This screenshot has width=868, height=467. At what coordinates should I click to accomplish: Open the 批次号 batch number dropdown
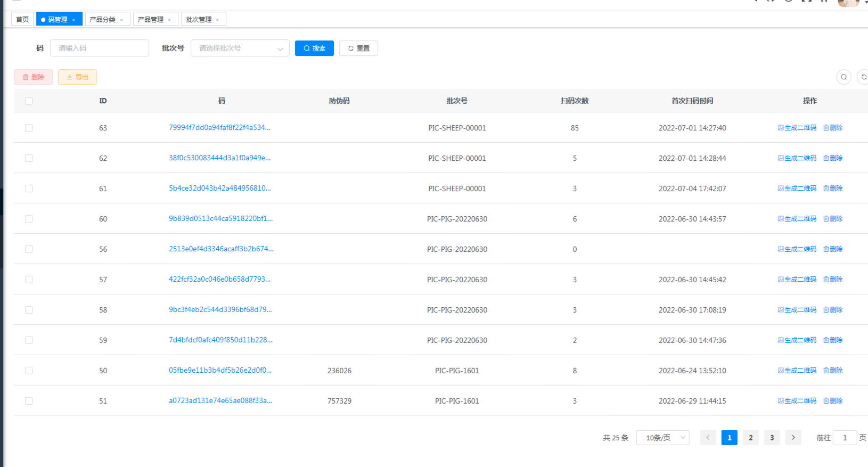pyautogui.click(x=240, y=48)
